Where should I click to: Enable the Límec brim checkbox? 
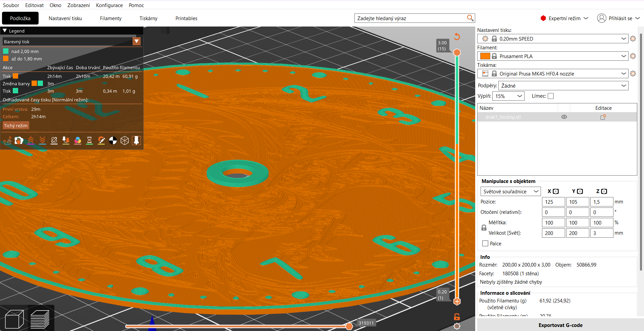pos(551,96)
